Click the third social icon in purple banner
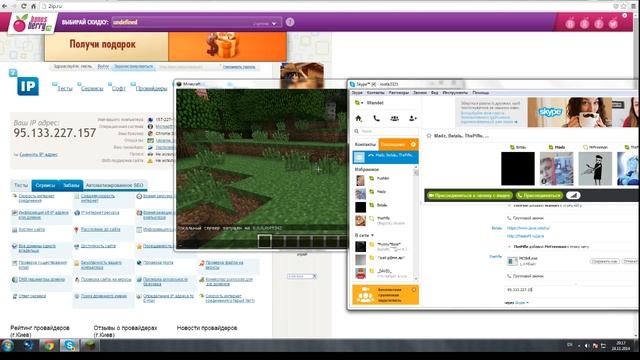640x360 pixels. click(x=599, y=23)
